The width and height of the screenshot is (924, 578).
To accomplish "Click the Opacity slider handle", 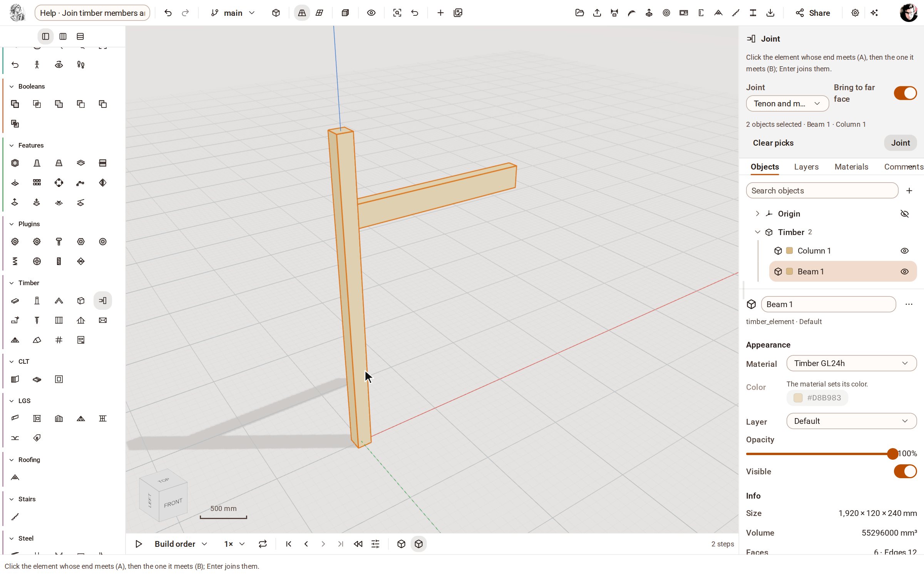I will (892, 454).
